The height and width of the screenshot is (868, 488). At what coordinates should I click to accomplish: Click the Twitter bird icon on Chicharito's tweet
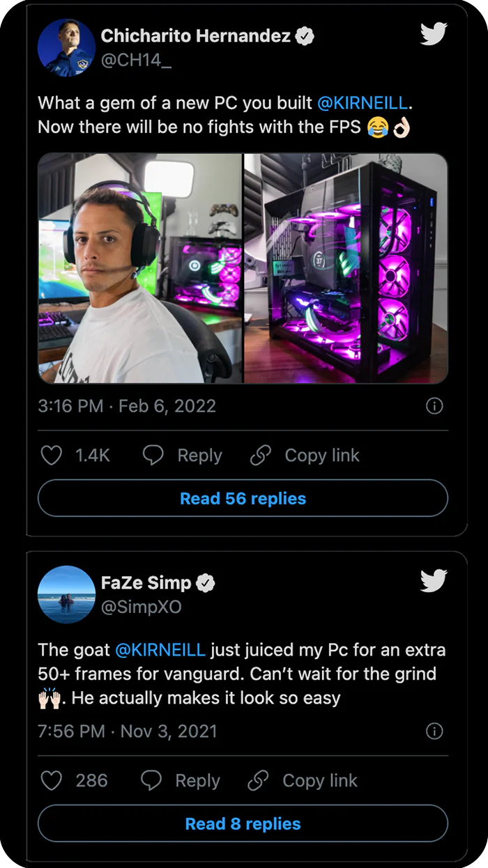[x=434, y=33]
